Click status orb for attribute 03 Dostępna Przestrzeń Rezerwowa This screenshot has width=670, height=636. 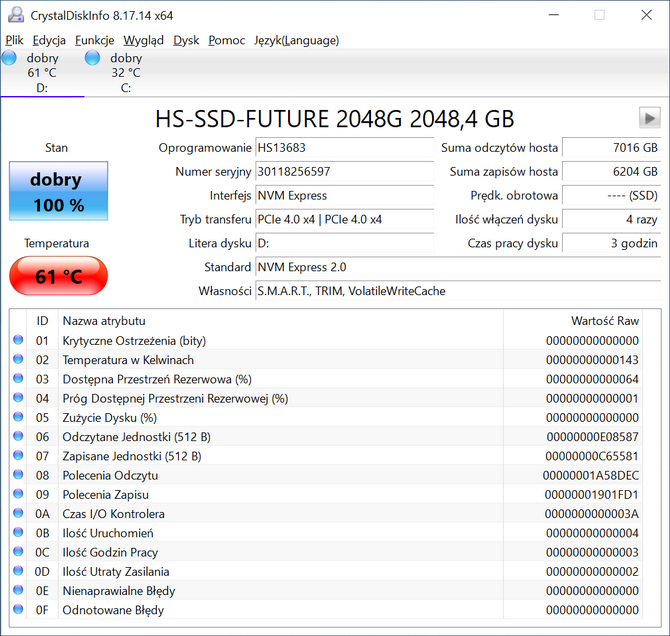click(18, 378)
